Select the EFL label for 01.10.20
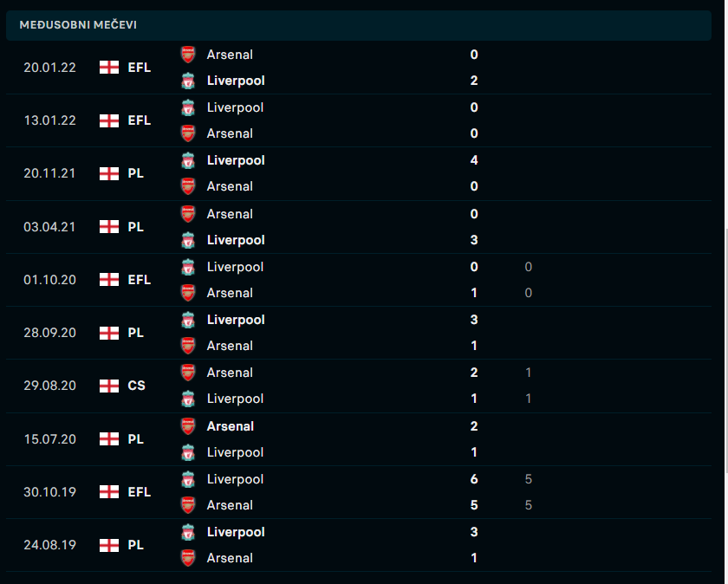 tap(140, 280)
